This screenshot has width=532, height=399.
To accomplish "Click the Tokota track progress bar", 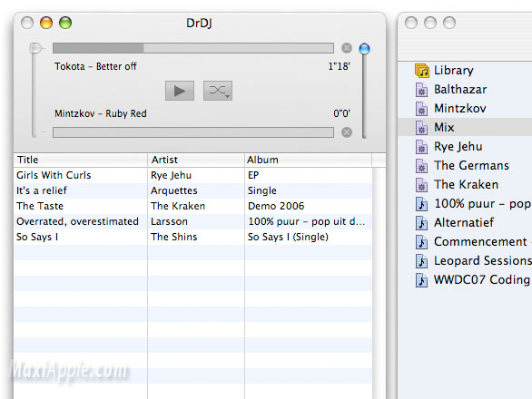I will (193, 48).
